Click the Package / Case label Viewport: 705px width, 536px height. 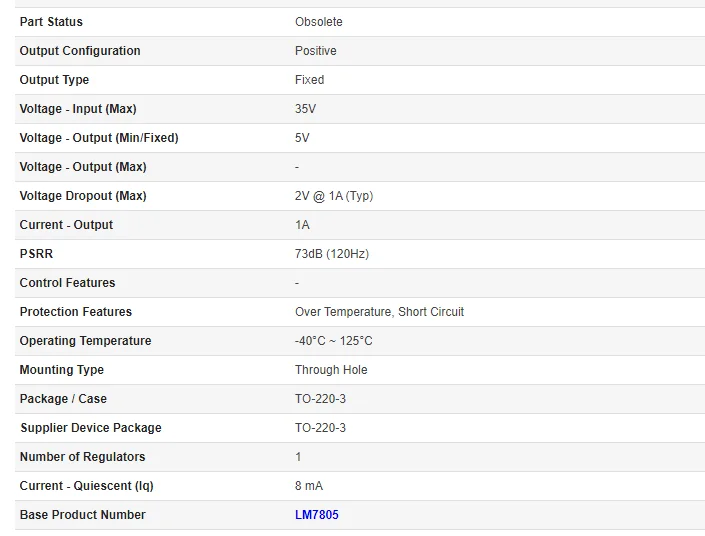[63, 399]
